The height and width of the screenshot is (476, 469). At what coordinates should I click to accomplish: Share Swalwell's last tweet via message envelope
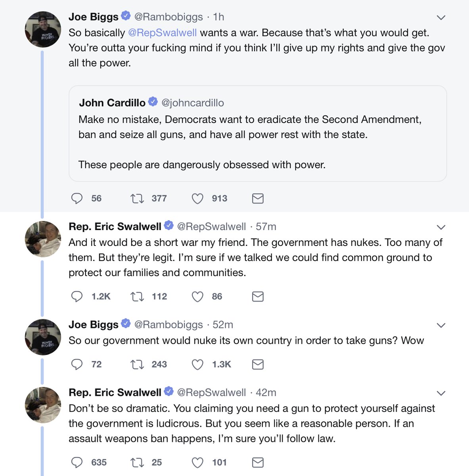pyautogui.click(x=258, y=462)
